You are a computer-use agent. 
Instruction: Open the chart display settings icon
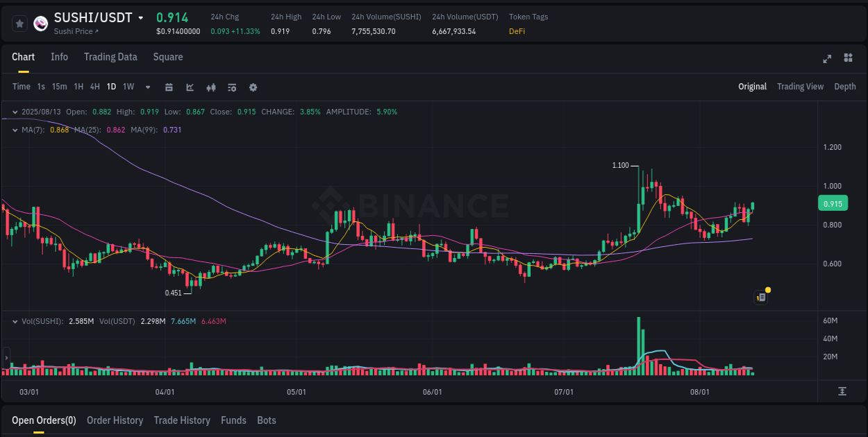[x=232, y=87]
